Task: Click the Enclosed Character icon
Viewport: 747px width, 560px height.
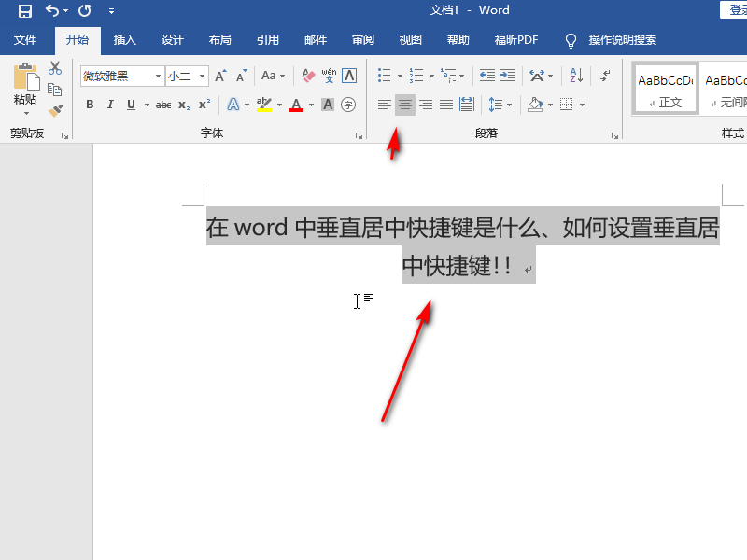Action: (348, 105)
